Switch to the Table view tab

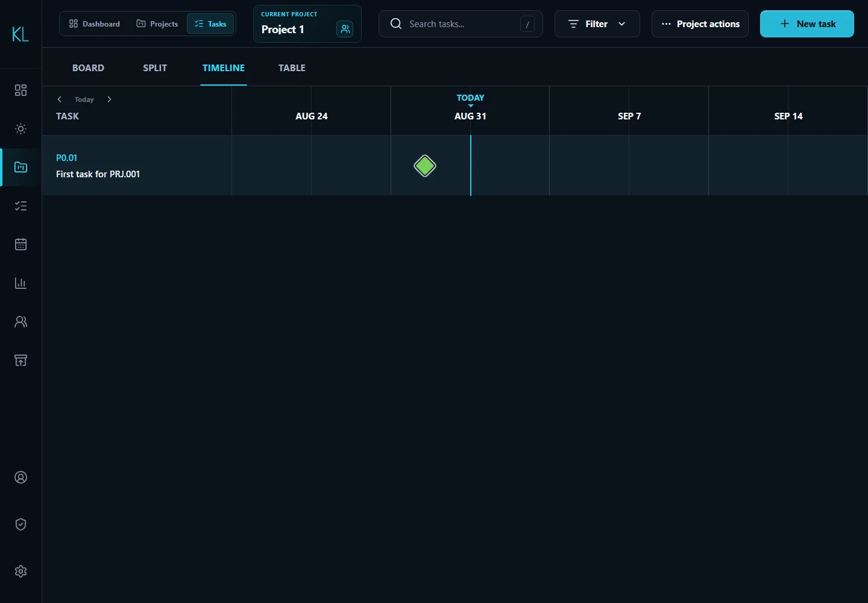[292, 68]
